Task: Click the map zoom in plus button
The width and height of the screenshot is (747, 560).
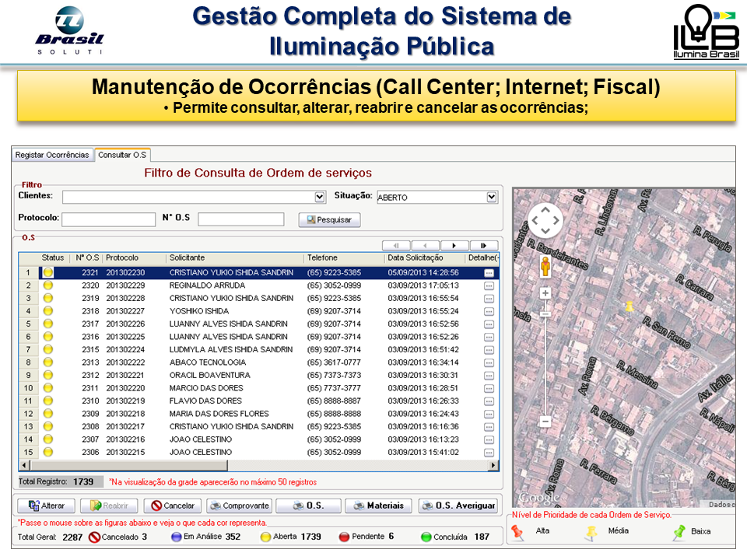Action: coord(545,293)
